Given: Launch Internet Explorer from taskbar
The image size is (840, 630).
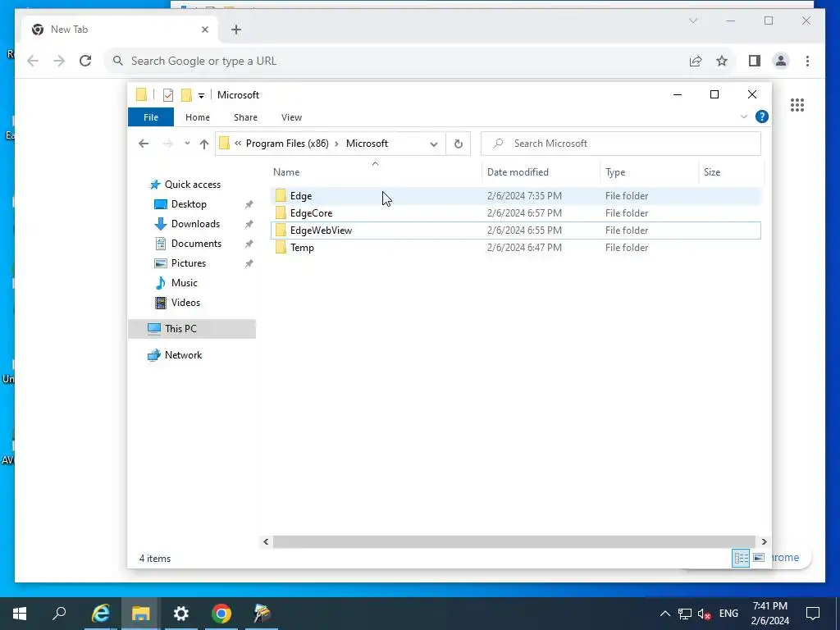Looking at the screenshot, I should click(100, 614).
